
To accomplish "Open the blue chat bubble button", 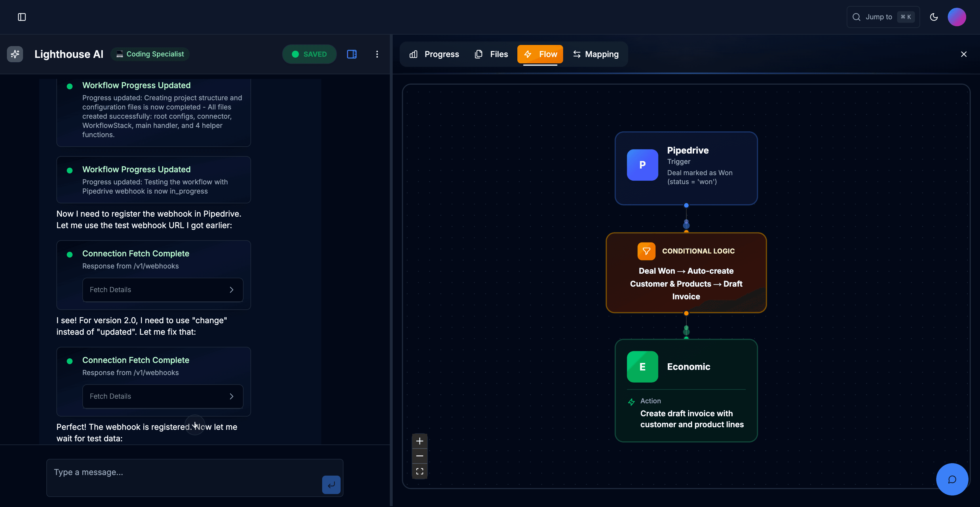I will click(952, 479).
